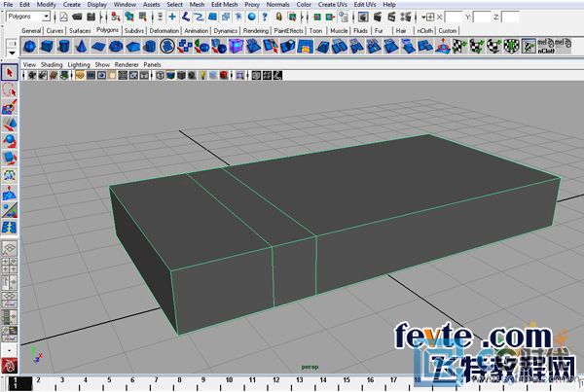Toggle Make Live sphere icon
Screen dimensions: 584x392
(252, 17)
